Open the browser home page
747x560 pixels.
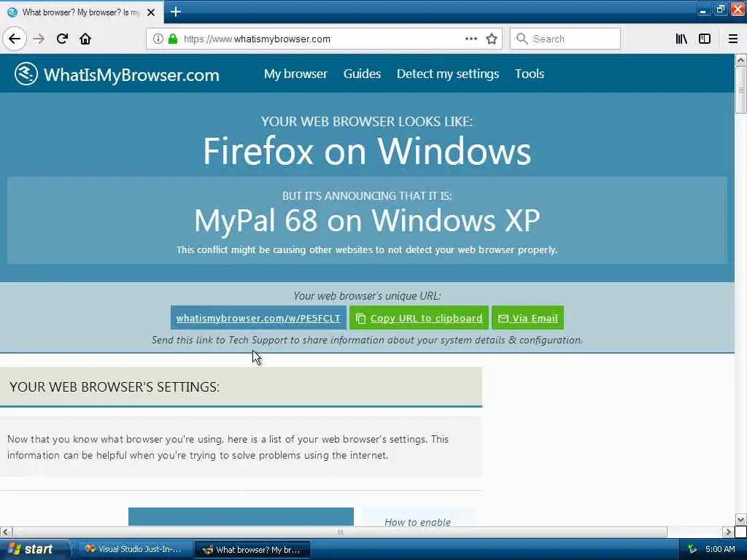tap(85, 39)
